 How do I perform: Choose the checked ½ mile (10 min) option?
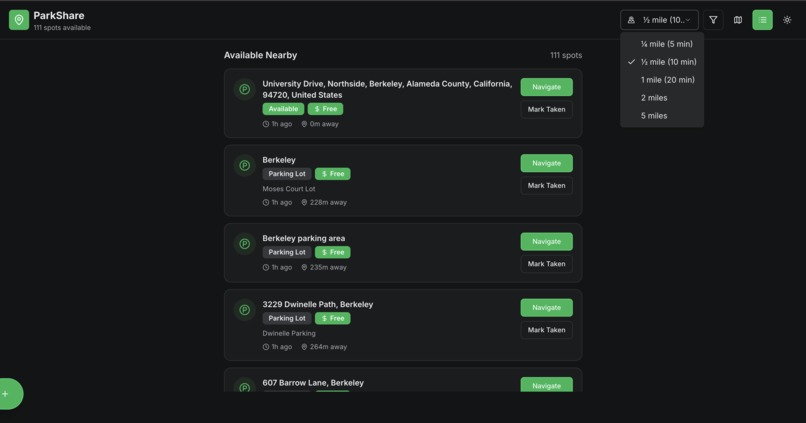click(x=662, y=62)
